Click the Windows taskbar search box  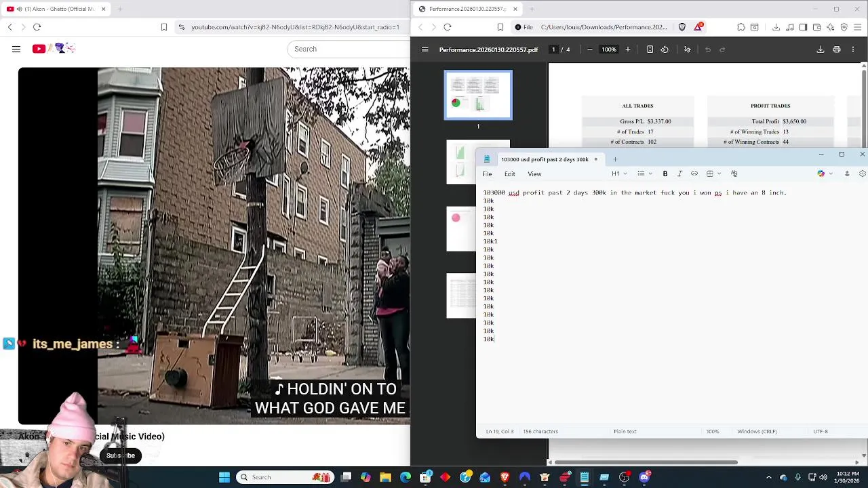[285, 477]
